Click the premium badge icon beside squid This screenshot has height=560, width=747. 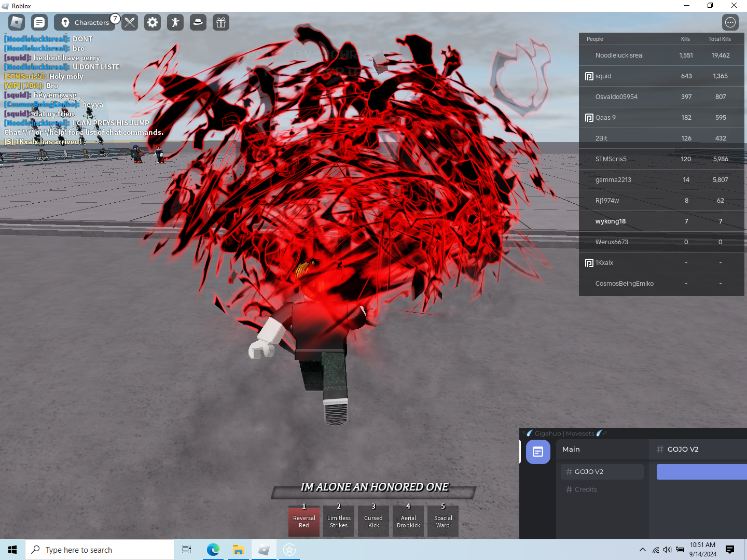point(589,76)
